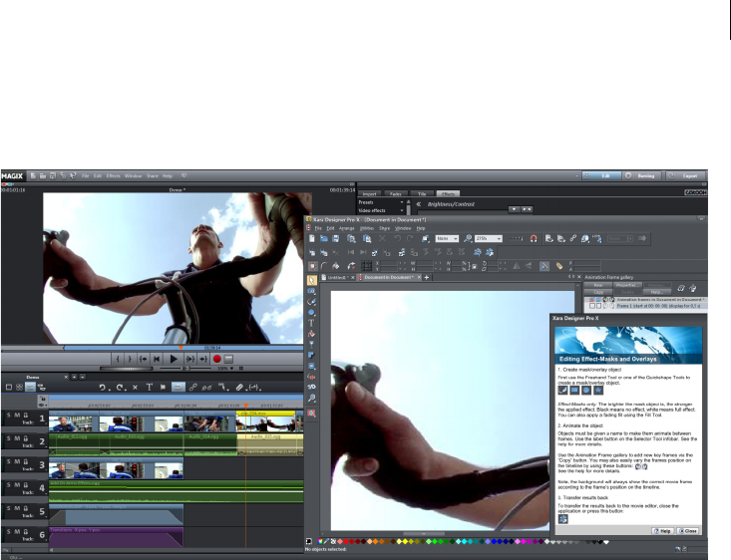731x560 pixels.
Task: Open the Effects menu in MAGIX menu bar
Action: tap(113, 176)
